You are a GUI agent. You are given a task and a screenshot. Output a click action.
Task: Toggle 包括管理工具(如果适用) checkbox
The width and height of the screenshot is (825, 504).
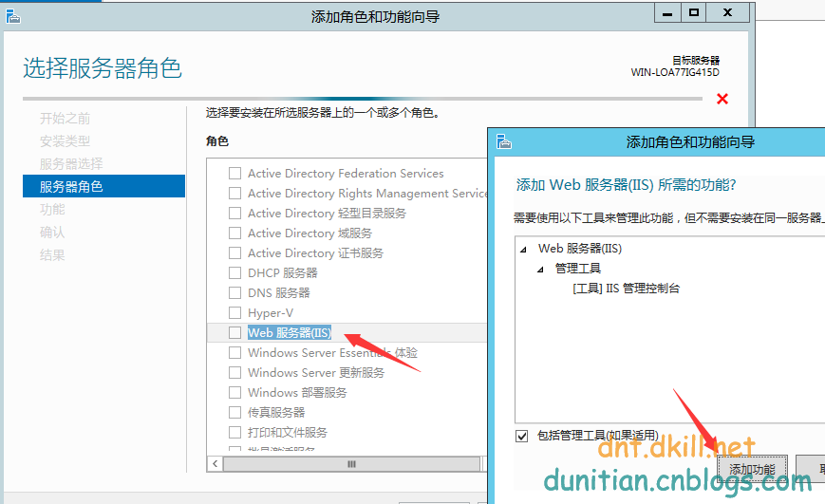[x=521, y=436]
